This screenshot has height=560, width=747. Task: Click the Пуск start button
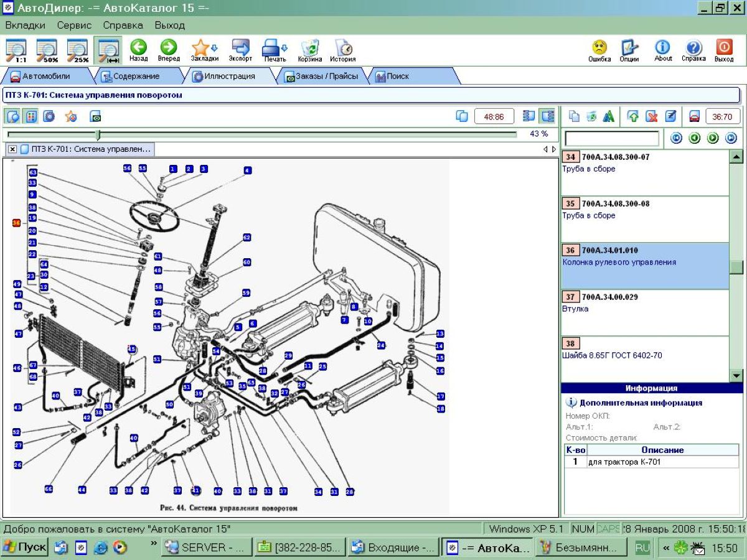25,548
